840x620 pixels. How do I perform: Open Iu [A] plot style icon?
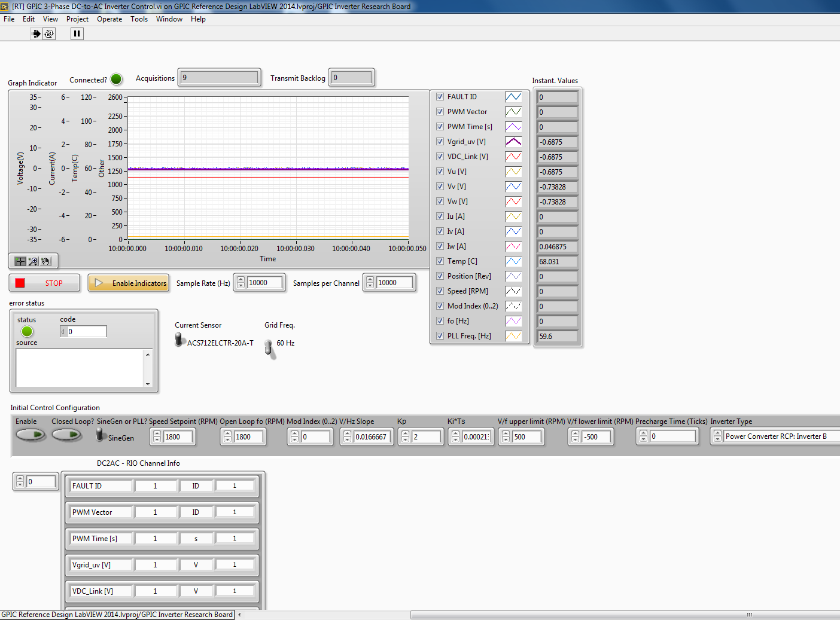click(x=513, y=216)
